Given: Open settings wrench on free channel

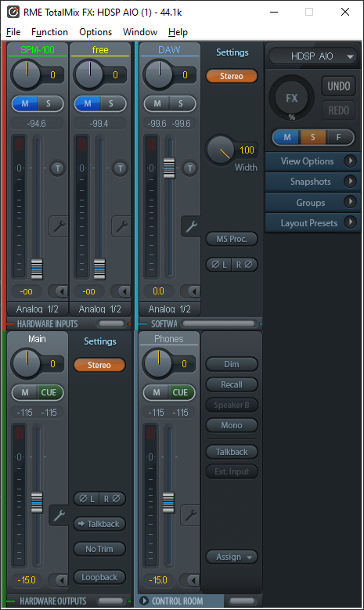Looking at the screenshot, I should (121, 226).
